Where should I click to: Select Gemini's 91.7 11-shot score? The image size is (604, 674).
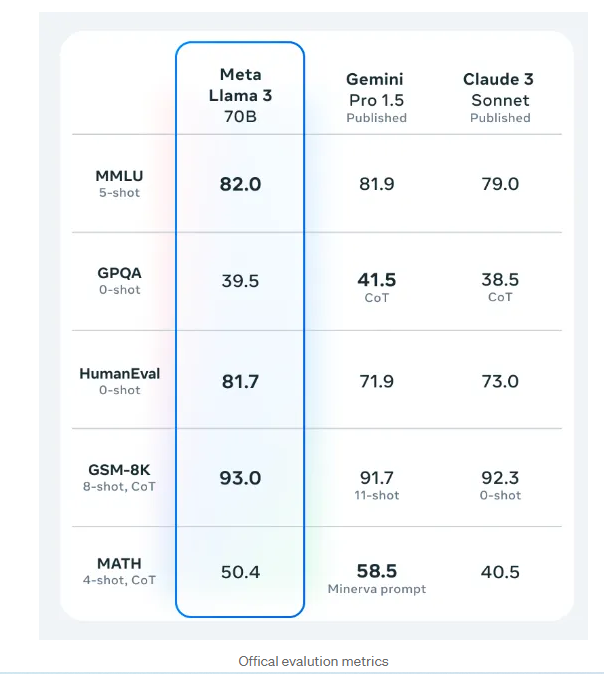pyautogui.click(x=376, y=478)
